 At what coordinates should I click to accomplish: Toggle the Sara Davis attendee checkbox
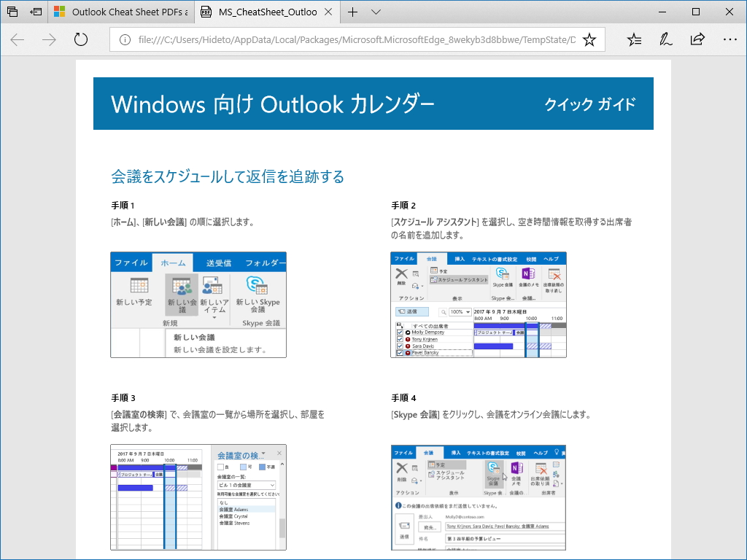pos(398,346)
